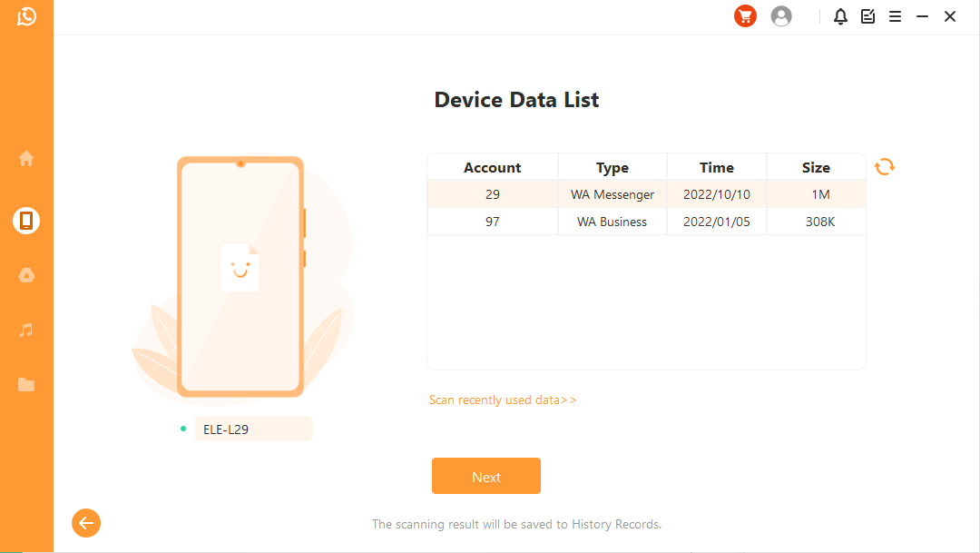
Task: Open the hamburger menu
Action: [x=895, y=16]
